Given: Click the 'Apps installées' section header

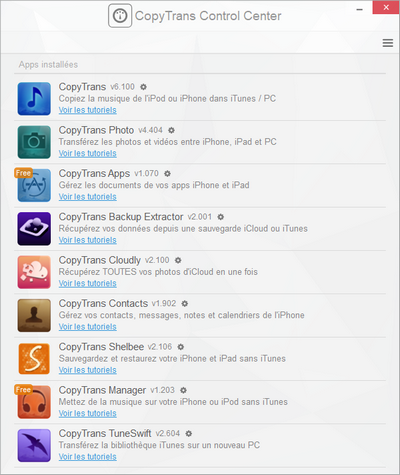Looking at the screenshot, I should click(x=48, y=65).
